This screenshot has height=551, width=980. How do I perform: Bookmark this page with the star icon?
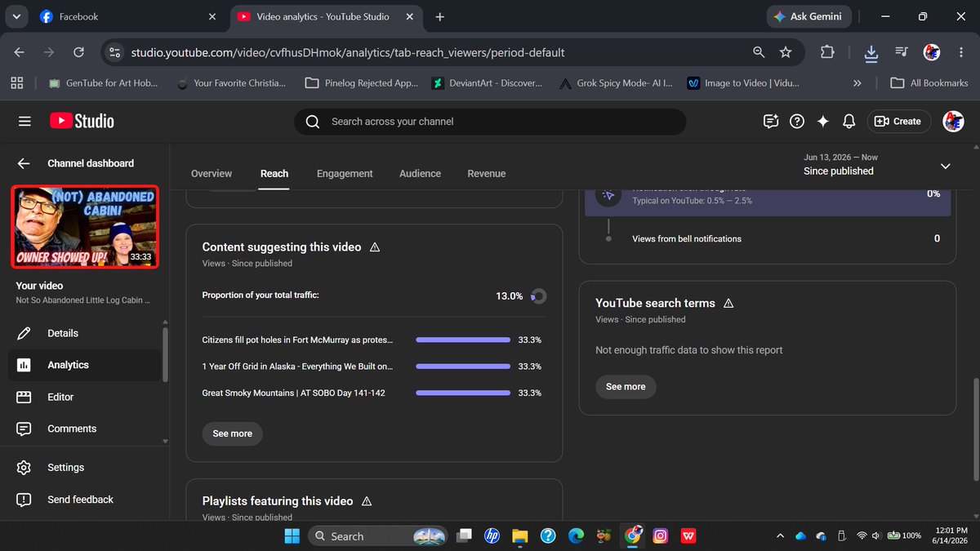[x=786, y=52]
